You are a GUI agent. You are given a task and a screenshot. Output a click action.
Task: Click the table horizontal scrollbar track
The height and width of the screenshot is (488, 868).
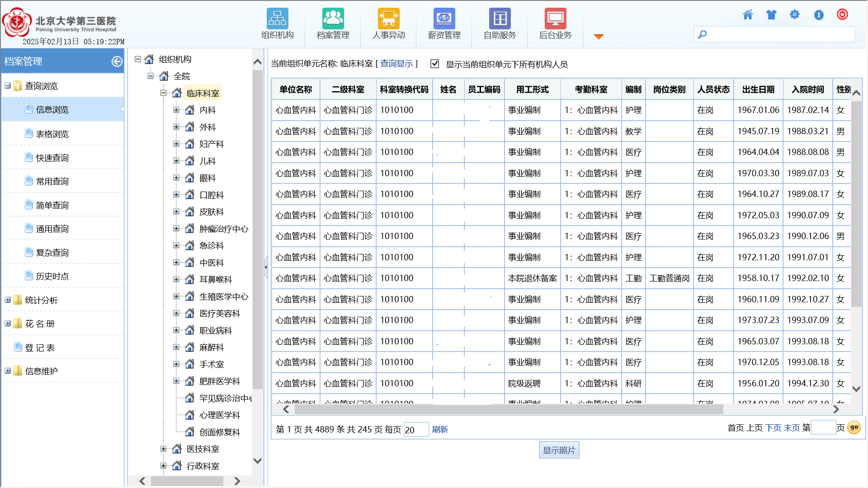(778, 409)
